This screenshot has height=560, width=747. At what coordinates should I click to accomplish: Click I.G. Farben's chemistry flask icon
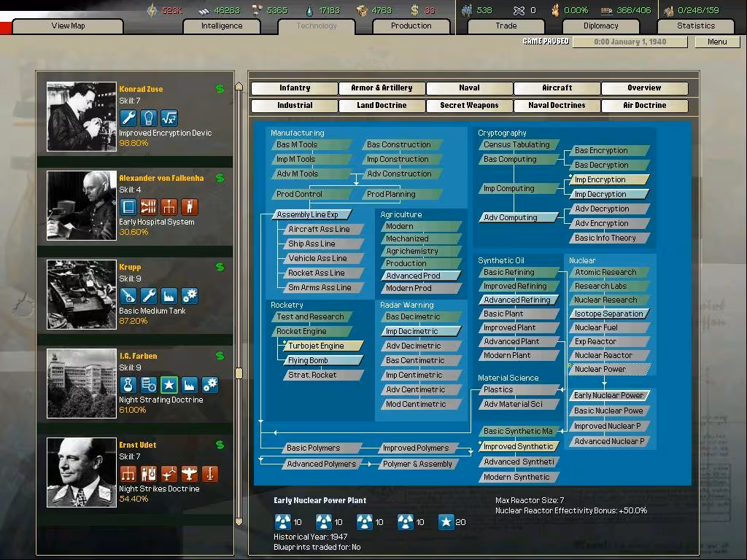(128, 385)
